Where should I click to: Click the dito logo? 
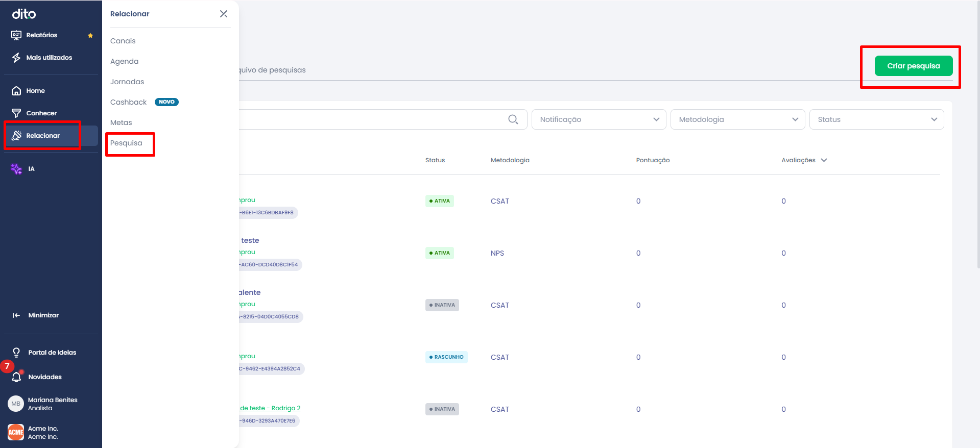[x=24, y=14]
